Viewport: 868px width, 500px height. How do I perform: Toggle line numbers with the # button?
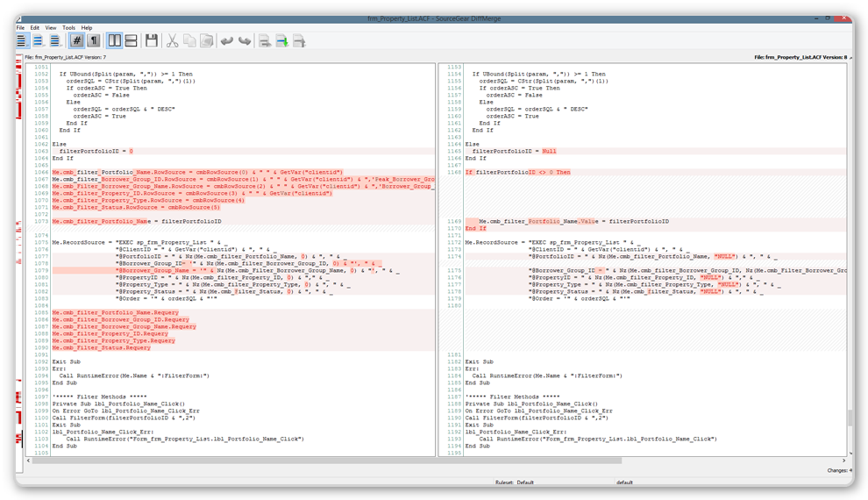(76, 40)
